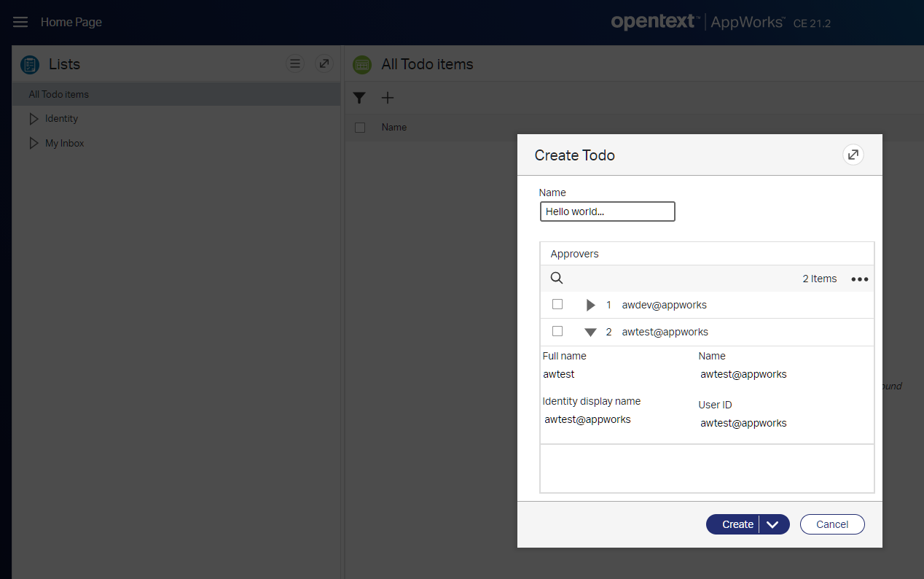Check the awtest@appworks approver checkbox
The height and width of the screenshot is (579, 924).
(x=557, y=331)
